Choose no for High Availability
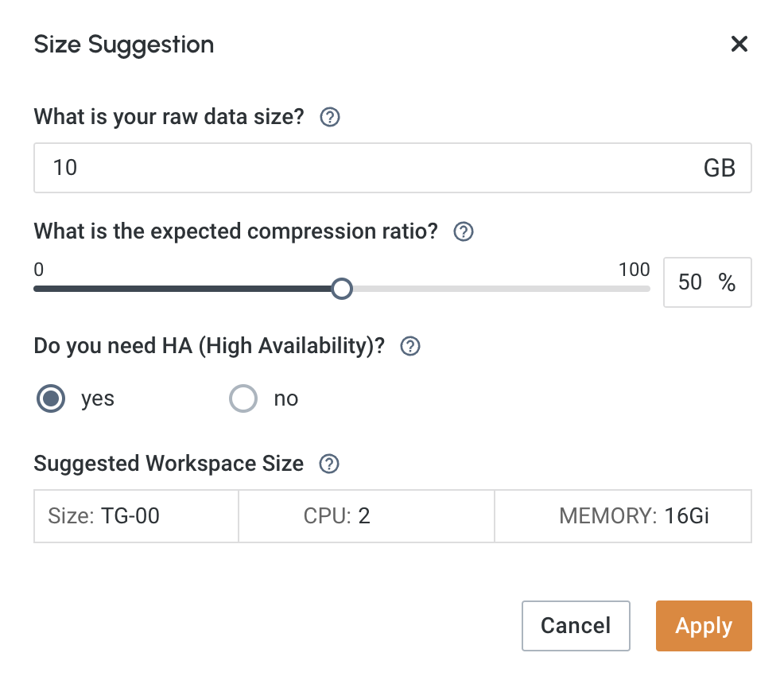784x684 pixels. [243, 398]
